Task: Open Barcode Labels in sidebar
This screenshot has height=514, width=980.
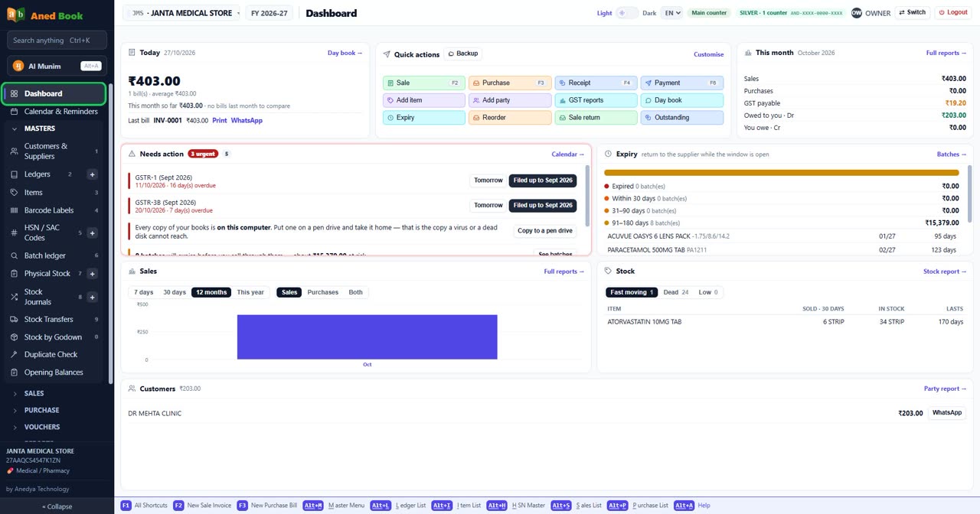Action: [x=54, y=210]
